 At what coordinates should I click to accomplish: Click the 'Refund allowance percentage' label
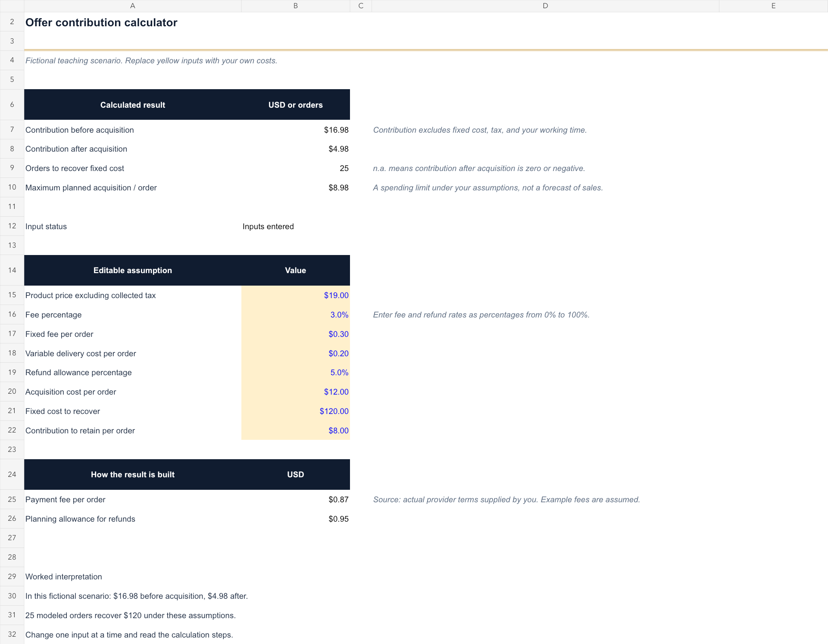tap(78, 373)
